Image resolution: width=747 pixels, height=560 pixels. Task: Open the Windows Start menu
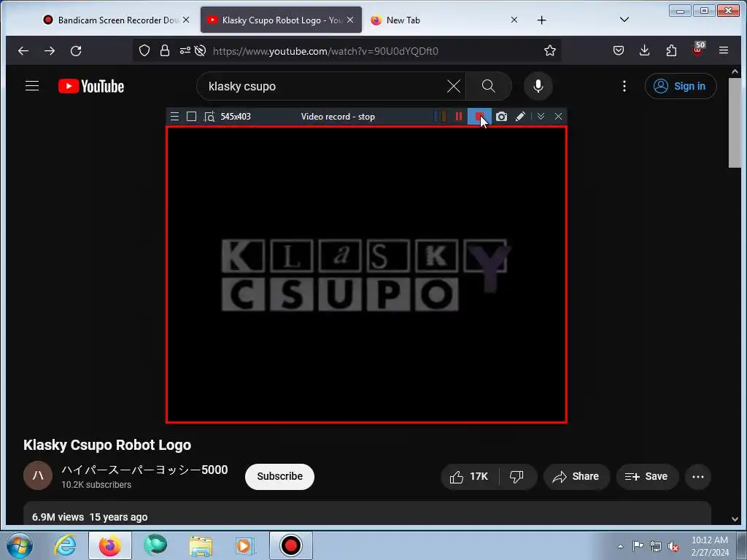click(x=20, y=545)
